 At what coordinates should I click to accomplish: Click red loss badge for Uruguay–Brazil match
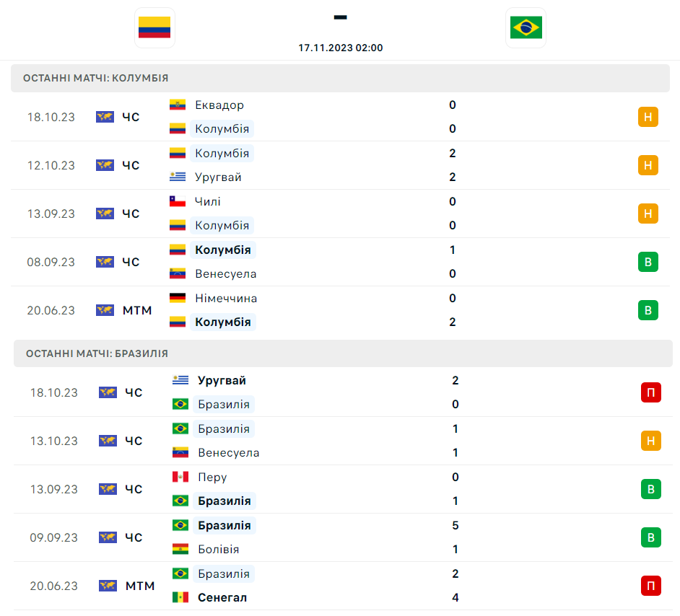coord(651,392)
